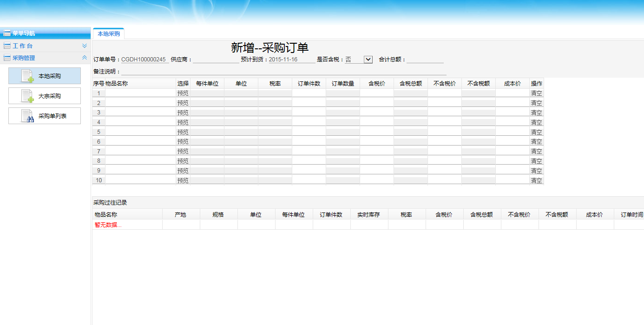Click 预览 in row 9
The height and width of the screenshot is (325, 644).
(x=183, y=171)
